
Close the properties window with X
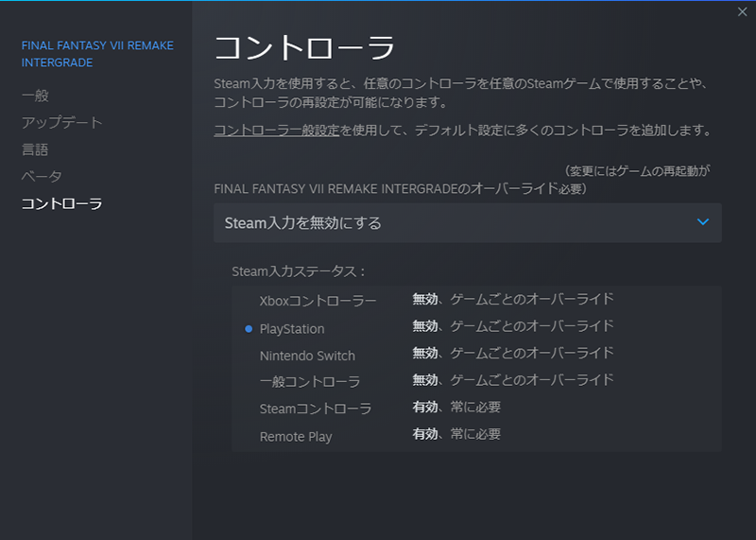(x=742, y=12)
